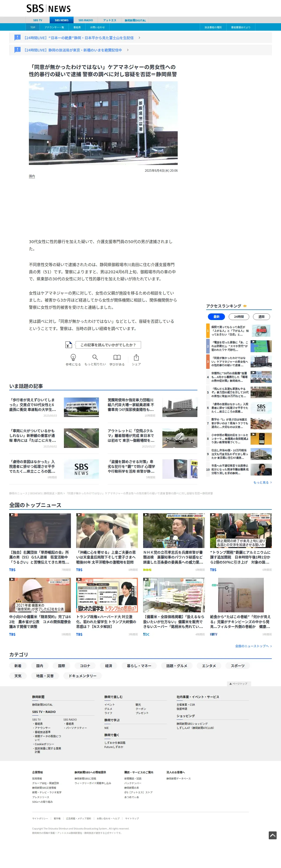Viewport: 281px width, 868px height.
Task: Jump to ページトップ
Action: (239, 683)
